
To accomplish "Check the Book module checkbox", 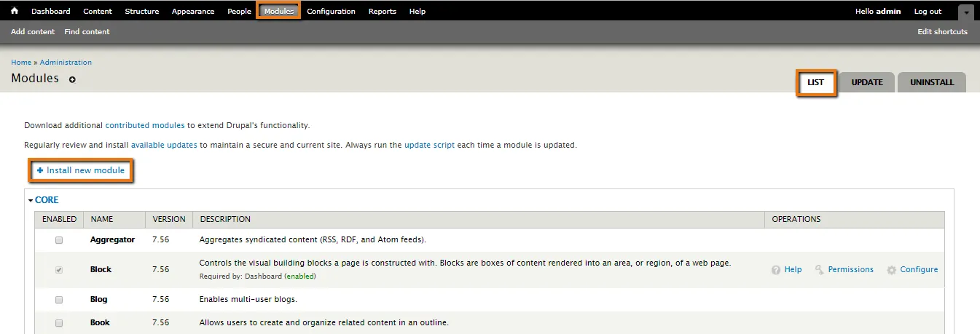I will [x=59, y=323].
